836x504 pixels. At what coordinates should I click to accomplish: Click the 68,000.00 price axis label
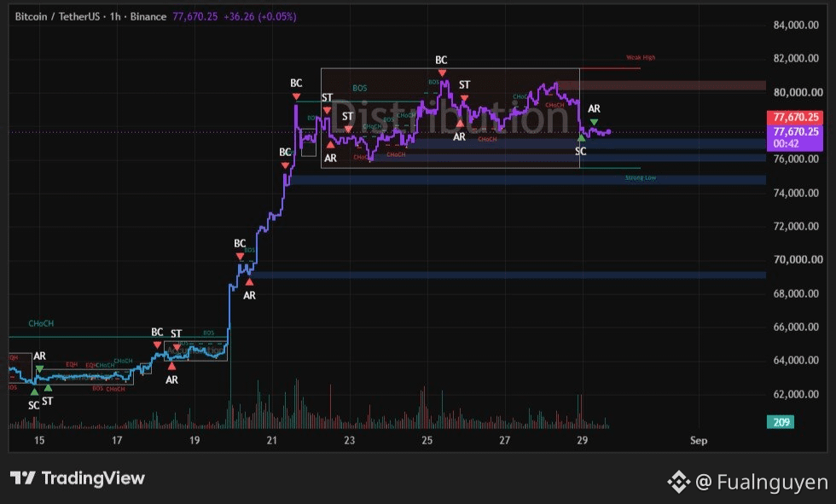tap(795, 293)
